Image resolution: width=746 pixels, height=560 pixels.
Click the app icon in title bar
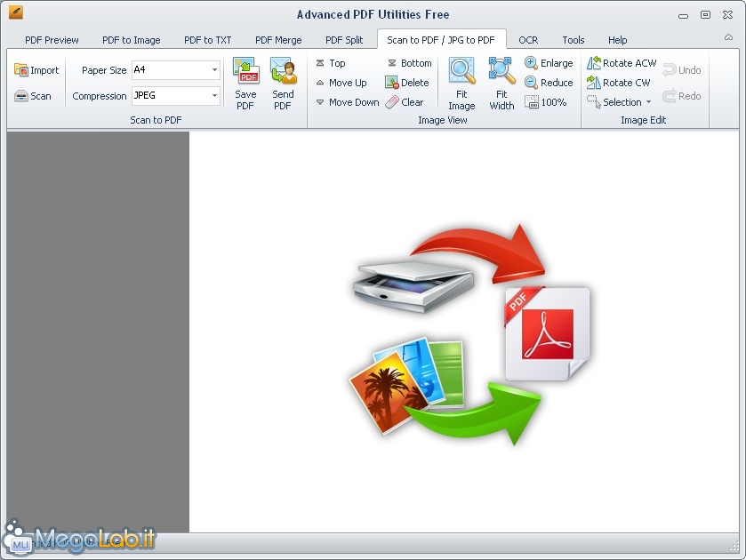coord(16,12)
